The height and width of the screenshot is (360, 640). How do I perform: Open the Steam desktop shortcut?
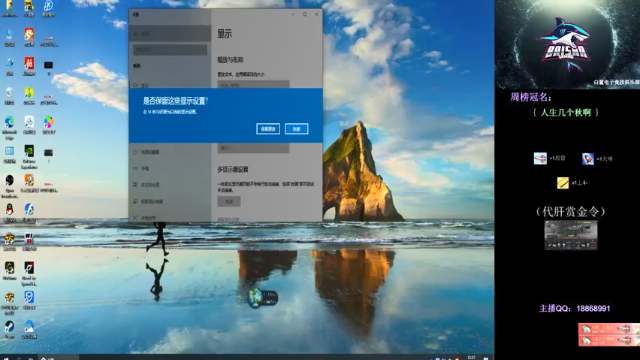(x=9, y=326)
